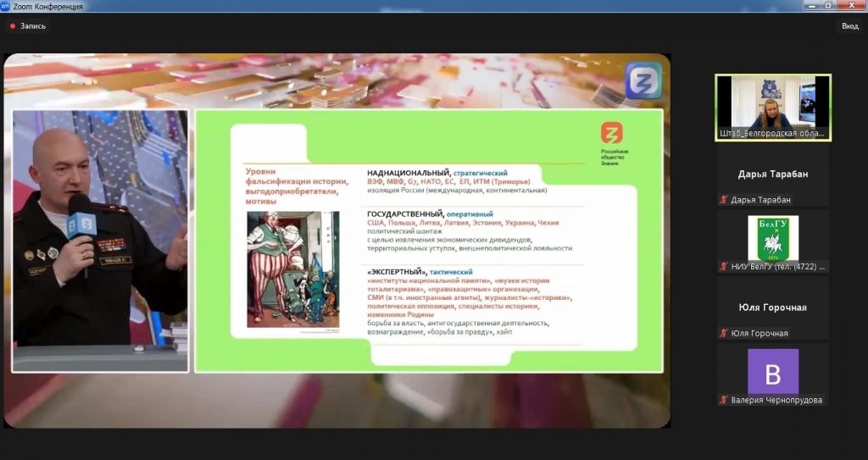868x460 pixels.
Task: Click the Zoom app icon in title bar
Action: tap(5, 6)
